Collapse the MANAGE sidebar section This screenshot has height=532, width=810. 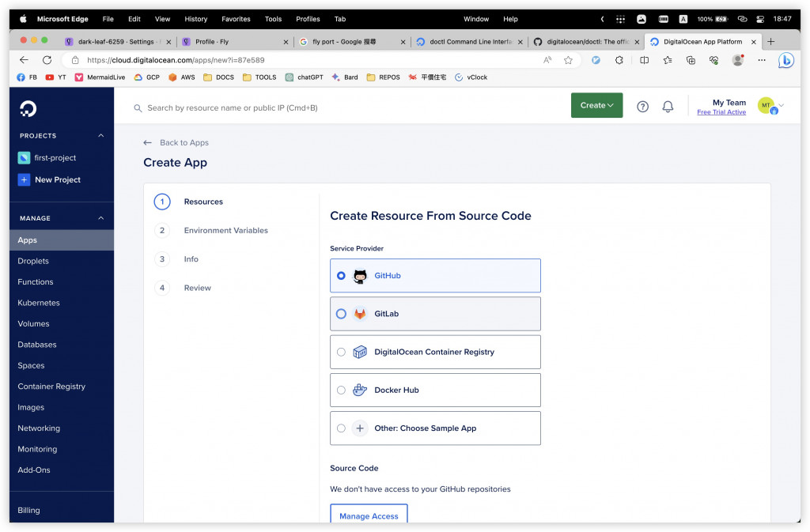pyautogui.click(x=100, y=218)
